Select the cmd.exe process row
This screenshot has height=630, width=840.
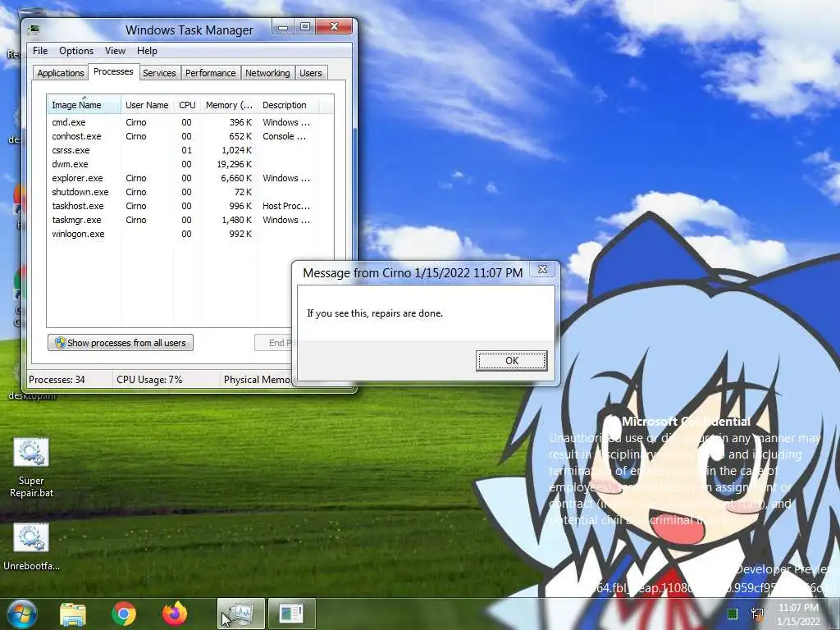click(190, 122)
